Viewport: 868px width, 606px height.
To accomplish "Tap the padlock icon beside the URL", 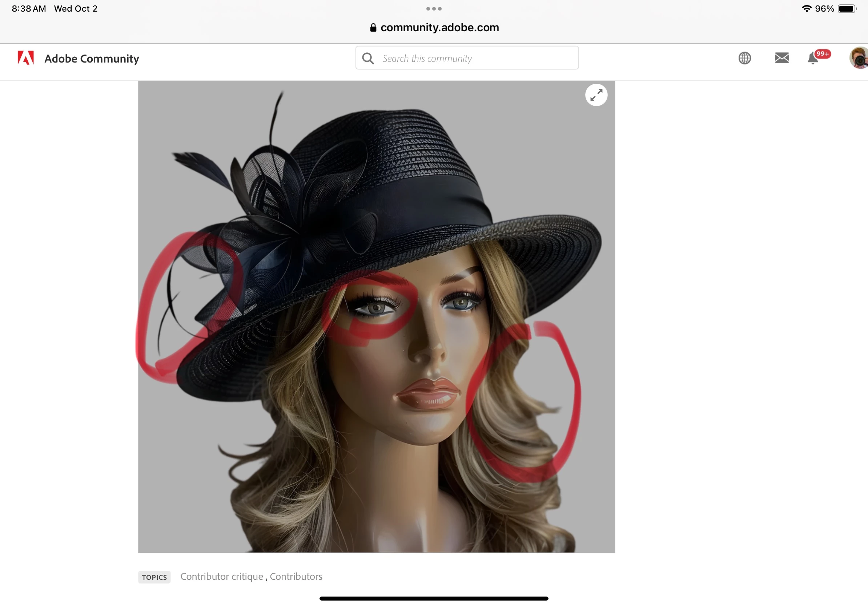I will point(373,28).
